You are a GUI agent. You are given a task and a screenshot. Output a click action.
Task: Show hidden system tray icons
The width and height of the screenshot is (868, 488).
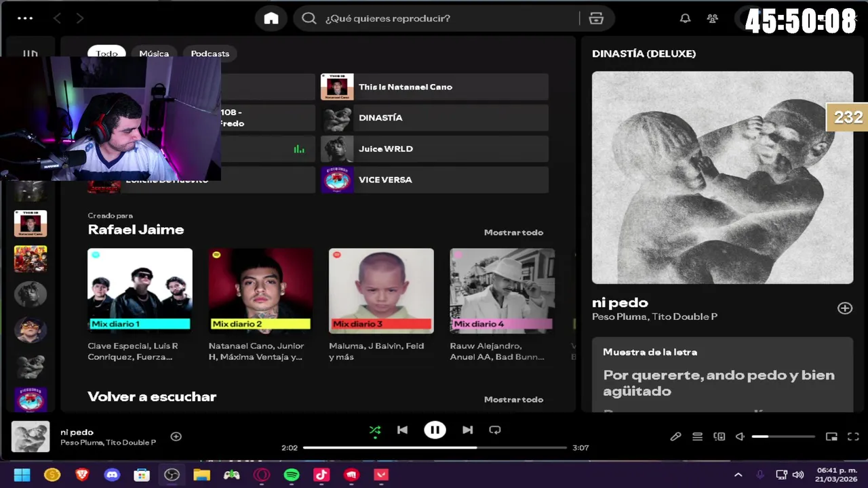[x=738, y=475]
